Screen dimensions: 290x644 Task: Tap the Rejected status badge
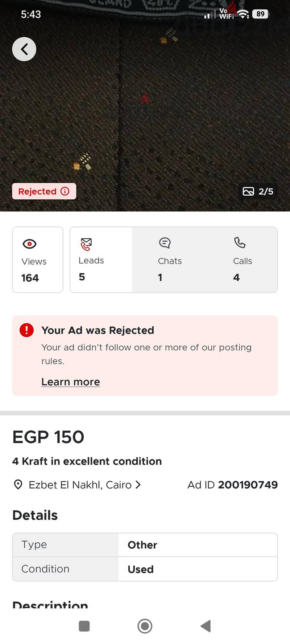coord(44,191)
